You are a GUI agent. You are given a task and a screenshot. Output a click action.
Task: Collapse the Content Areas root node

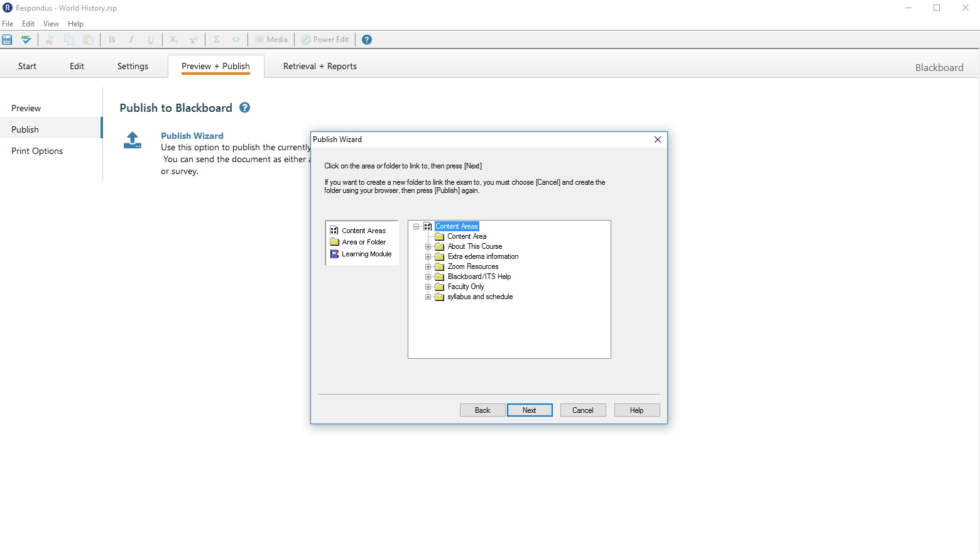[x=416, y=226]
